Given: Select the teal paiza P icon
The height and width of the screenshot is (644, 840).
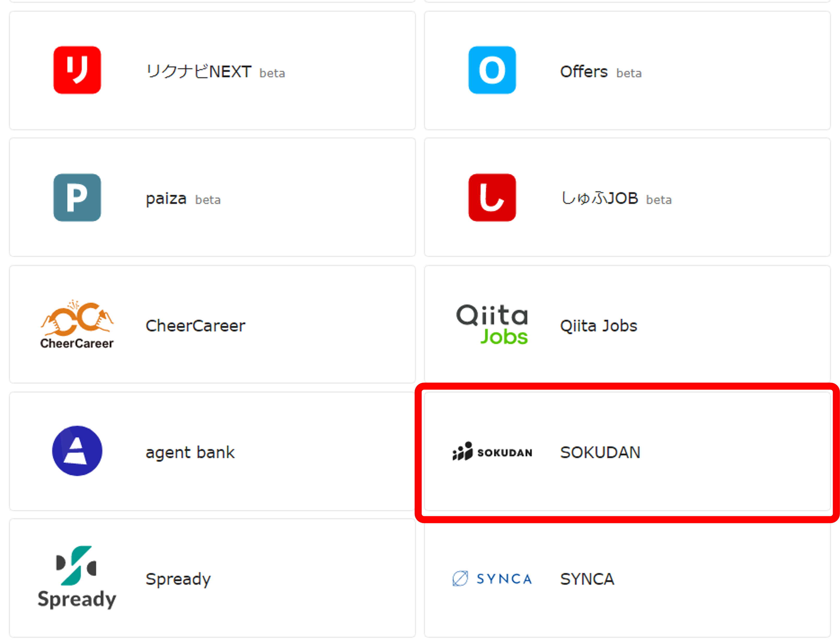Looking at the screenshot, I should 77,198.
